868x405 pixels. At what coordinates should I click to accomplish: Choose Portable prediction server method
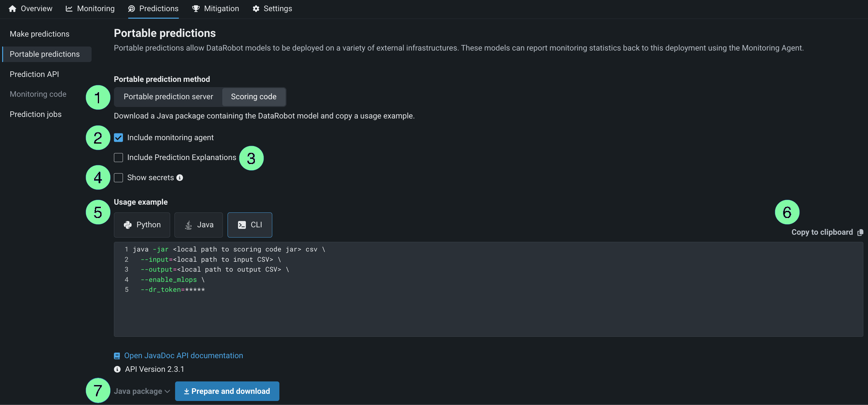click(x=168, y=97)
